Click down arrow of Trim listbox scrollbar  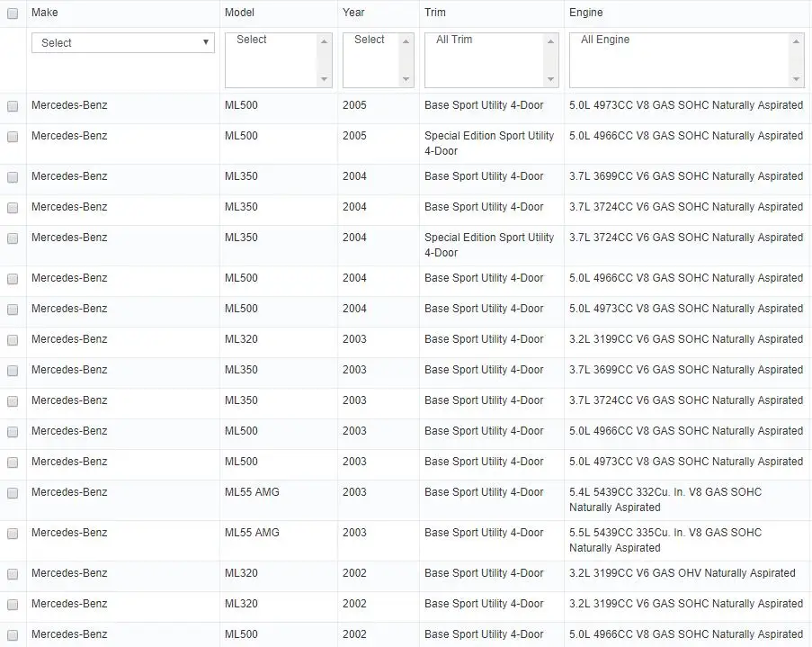pos(550,79)
